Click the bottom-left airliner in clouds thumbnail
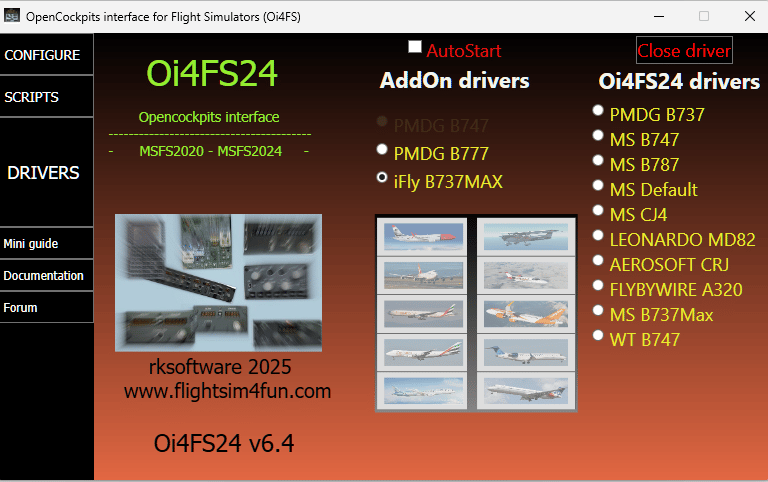 [x=422, y=390]
